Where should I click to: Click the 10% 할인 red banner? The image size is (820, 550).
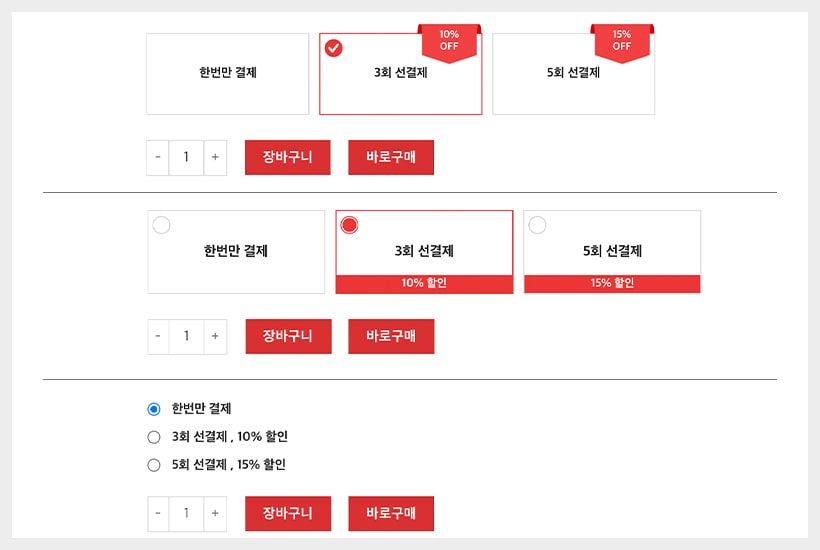click(x=424, y=284)
